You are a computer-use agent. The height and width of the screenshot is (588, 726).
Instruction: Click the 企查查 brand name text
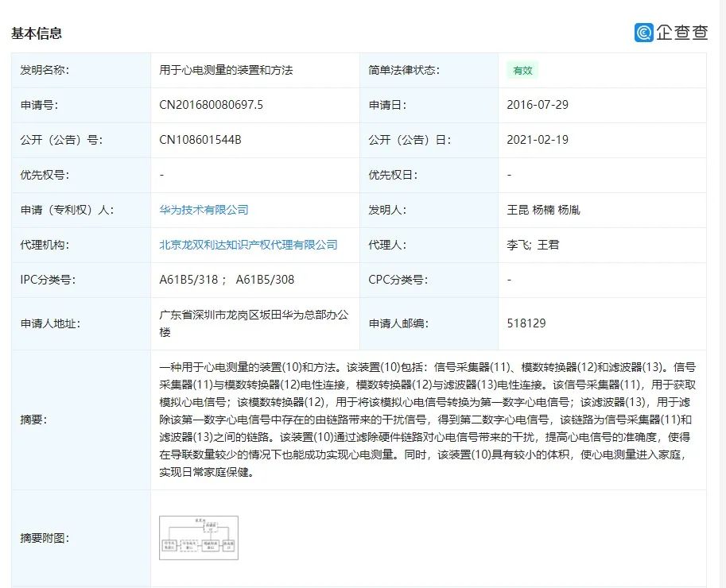(681, 33)
